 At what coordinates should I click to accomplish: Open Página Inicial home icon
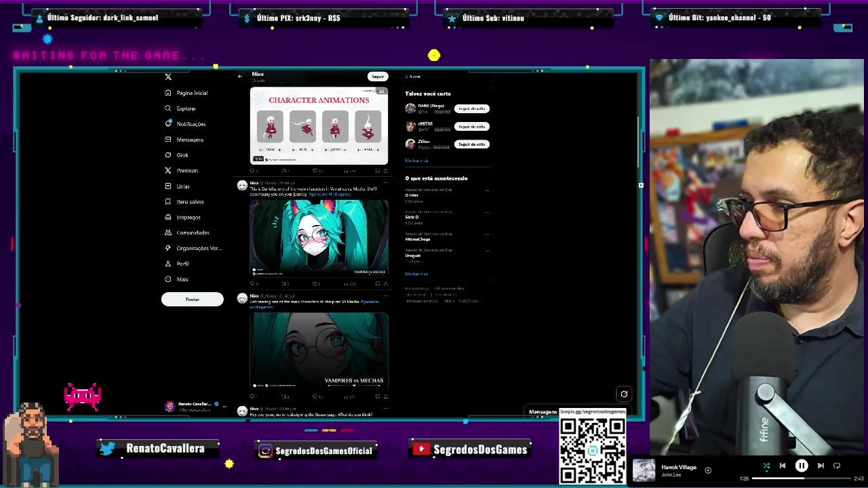pos(168,93)
